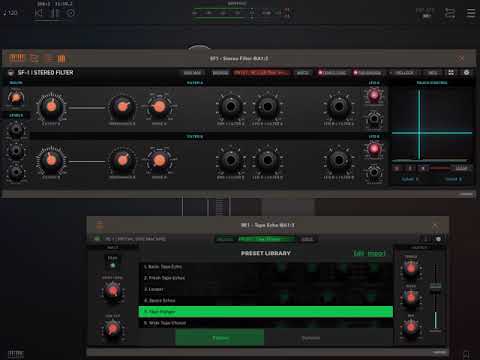Switch to the non-Factory presets tab

(x=311, y=338)
